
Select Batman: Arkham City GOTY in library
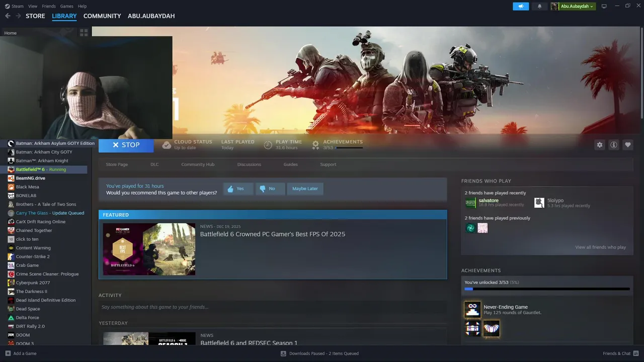[44, 152]
